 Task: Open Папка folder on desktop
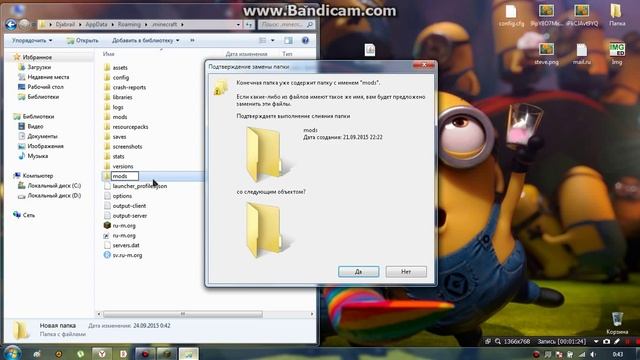617,16
